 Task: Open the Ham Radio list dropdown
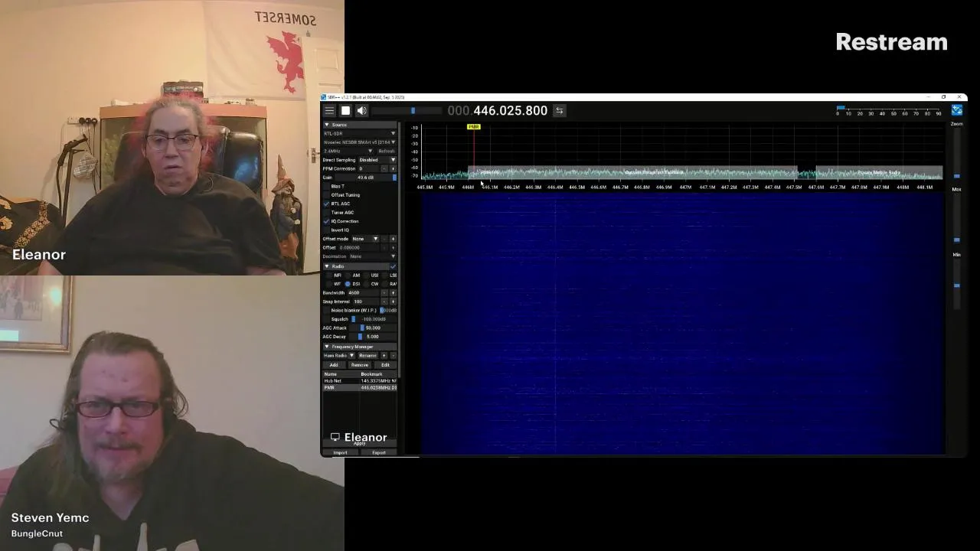pos(338,356)
